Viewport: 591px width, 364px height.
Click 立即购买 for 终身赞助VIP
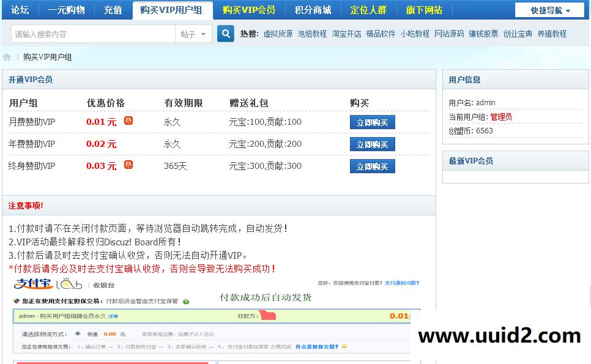[372, 165]
